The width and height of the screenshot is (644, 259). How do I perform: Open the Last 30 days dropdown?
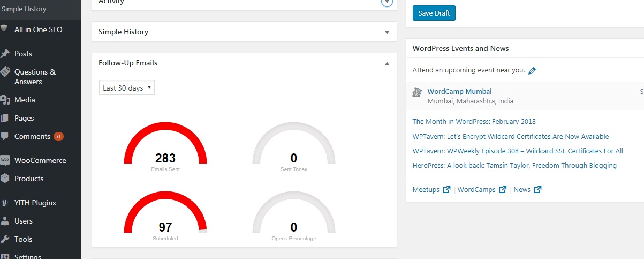click(x=127, y=88)
